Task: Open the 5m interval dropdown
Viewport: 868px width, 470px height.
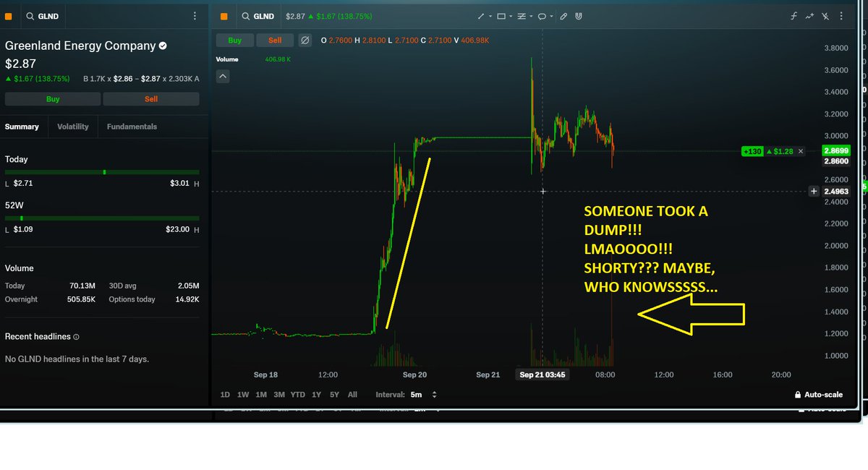Action: 424,395
